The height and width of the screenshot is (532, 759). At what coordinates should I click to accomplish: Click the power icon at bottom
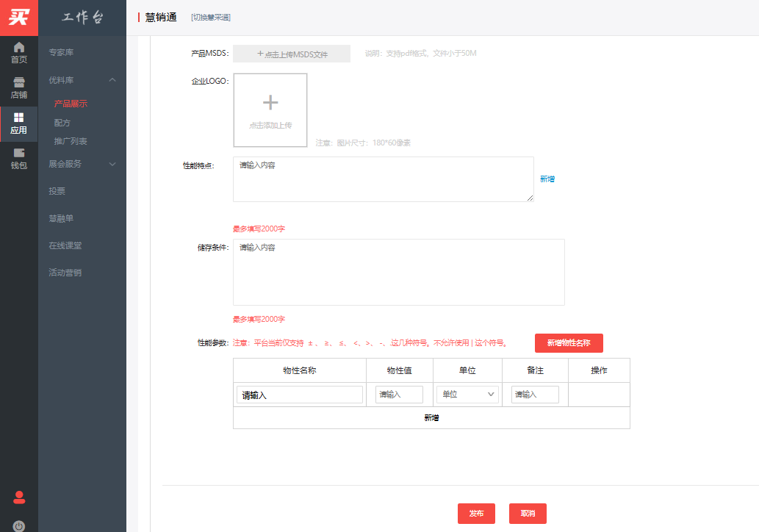tap(19, 525)
